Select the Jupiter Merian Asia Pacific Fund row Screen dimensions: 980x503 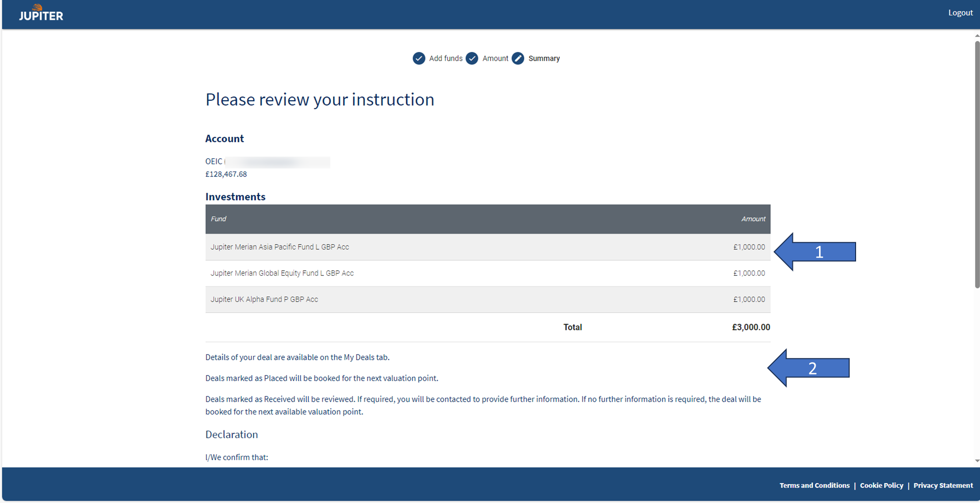488,247
